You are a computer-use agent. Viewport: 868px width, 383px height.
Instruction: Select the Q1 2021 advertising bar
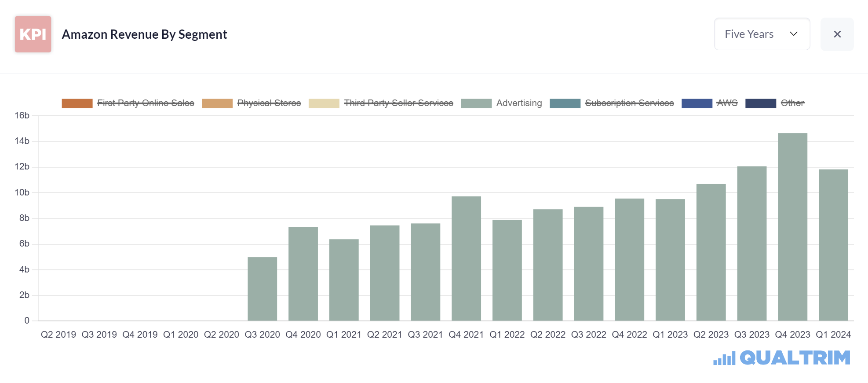point(344,280)
